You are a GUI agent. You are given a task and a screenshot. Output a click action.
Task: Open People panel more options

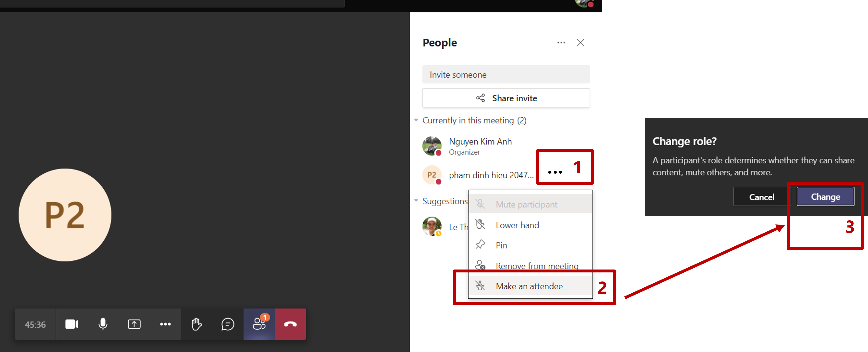pyautogui.click(x=561, y=42)
